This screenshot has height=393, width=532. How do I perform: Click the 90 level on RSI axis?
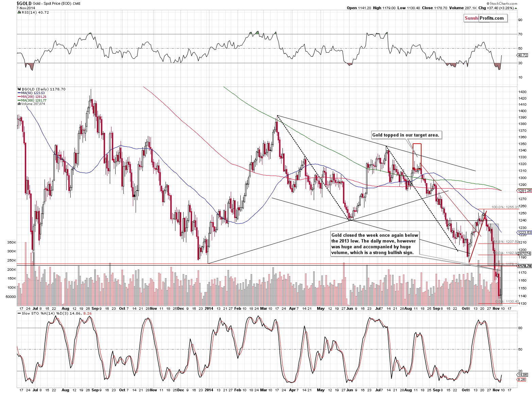tap(520, 20)
